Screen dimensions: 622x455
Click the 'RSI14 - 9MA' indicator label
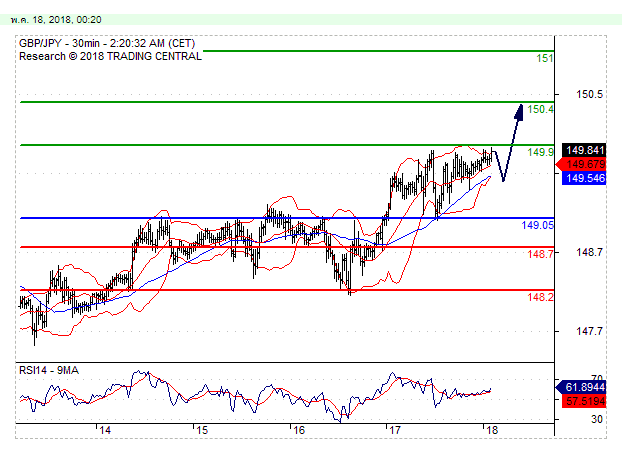click(x=49, y=371)
